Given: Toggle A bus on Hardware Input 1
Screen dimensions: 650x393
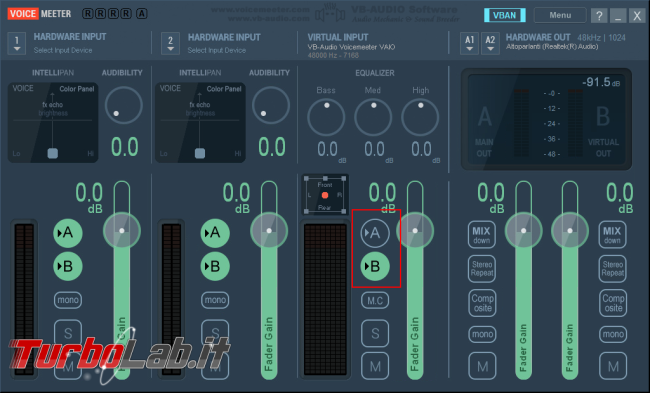Looking at the screenshot, I should (68, 233).
